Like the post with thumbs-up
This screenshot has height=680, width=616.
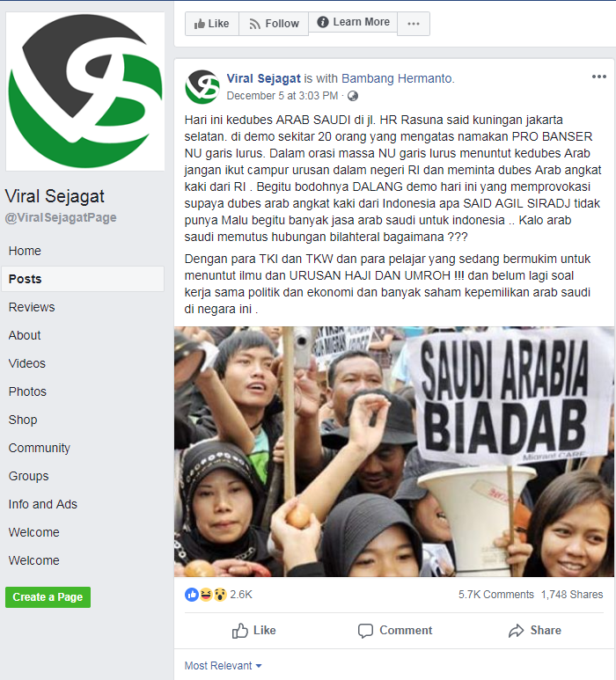[x=253, y=631]
